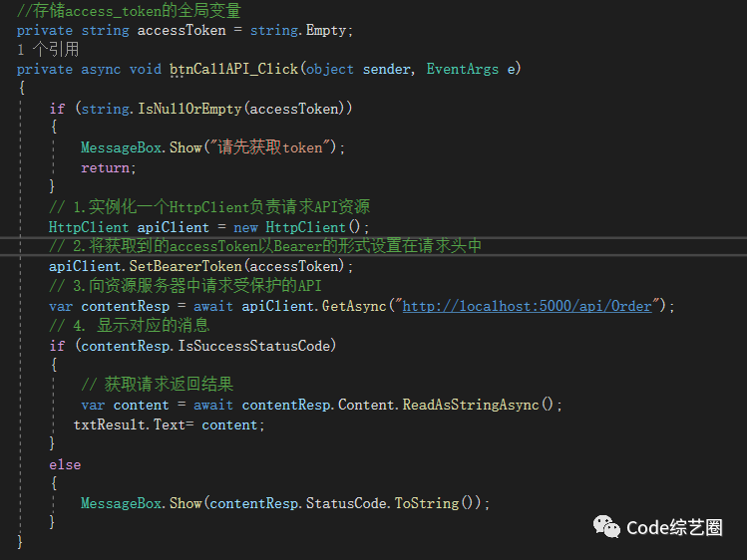Click the EventArgs type in signature
Image resolution: width=747 pixels, height=560 pixels.
(462, 69)
